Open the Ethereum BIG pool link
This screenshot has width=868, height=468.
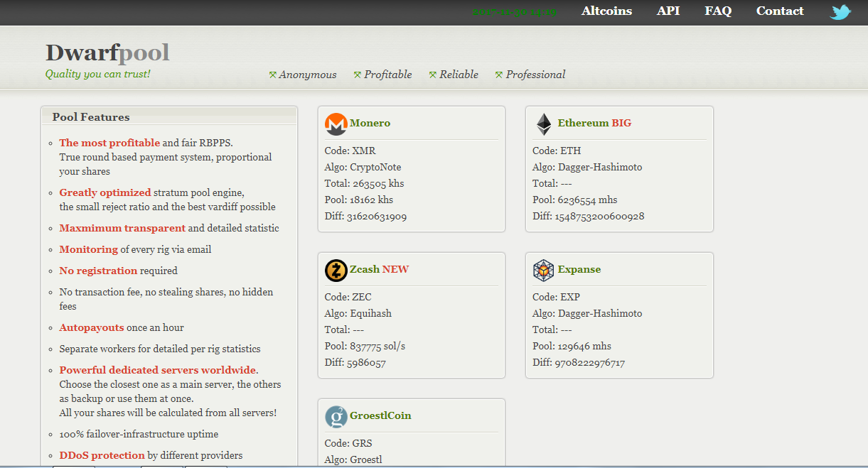pos(594,123)
